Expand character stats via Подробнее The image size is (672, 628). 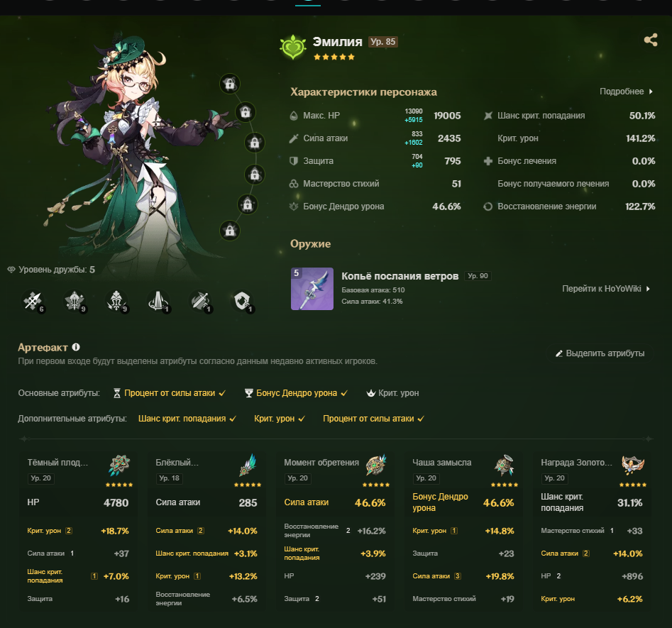(626, 92)
